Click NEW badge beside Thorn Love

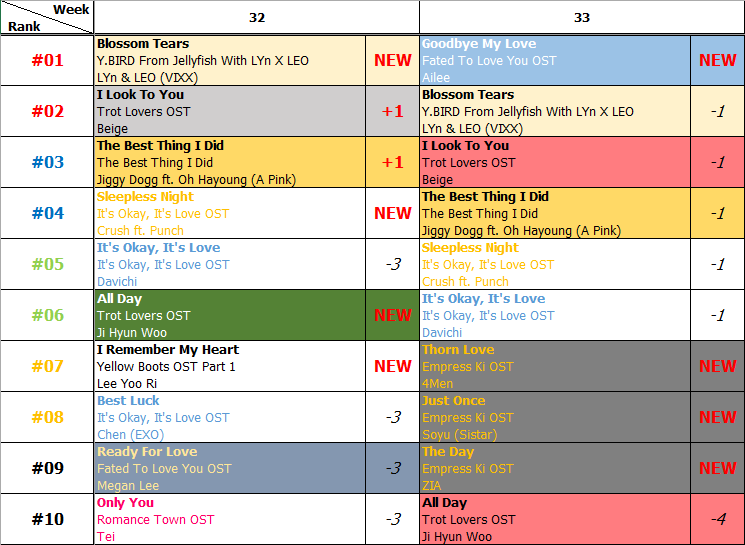click(x=717, y=366)
